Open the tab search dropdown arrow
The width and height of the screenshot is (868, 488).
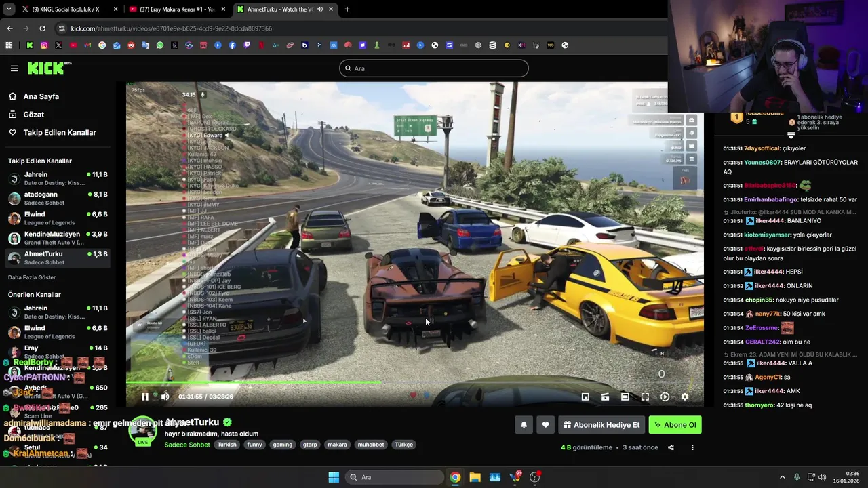pyautogui.click(x=9, y=9)
